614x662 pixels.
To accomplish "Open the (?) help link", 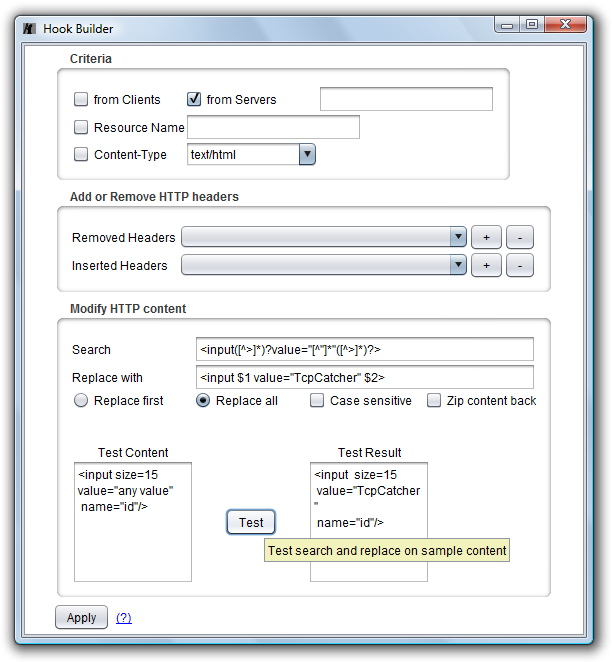I will [x=124, y=618].
